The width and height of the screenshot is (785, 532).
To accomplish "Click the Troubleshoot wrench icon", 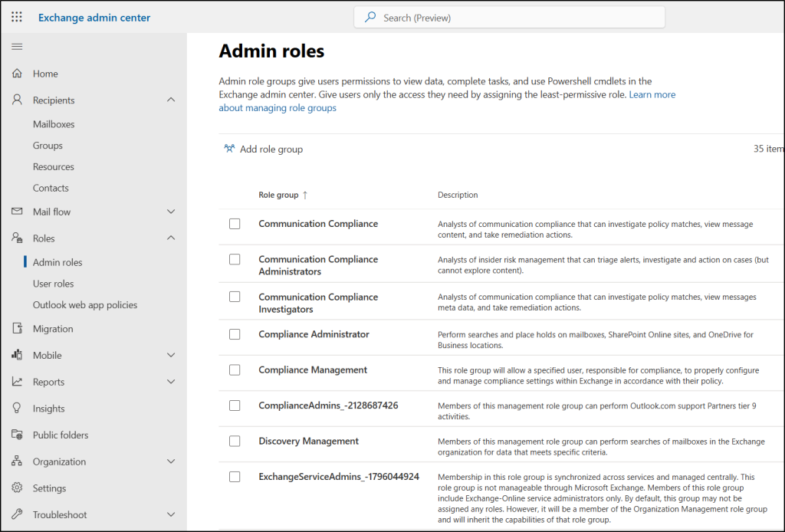I will coord(17,514).
